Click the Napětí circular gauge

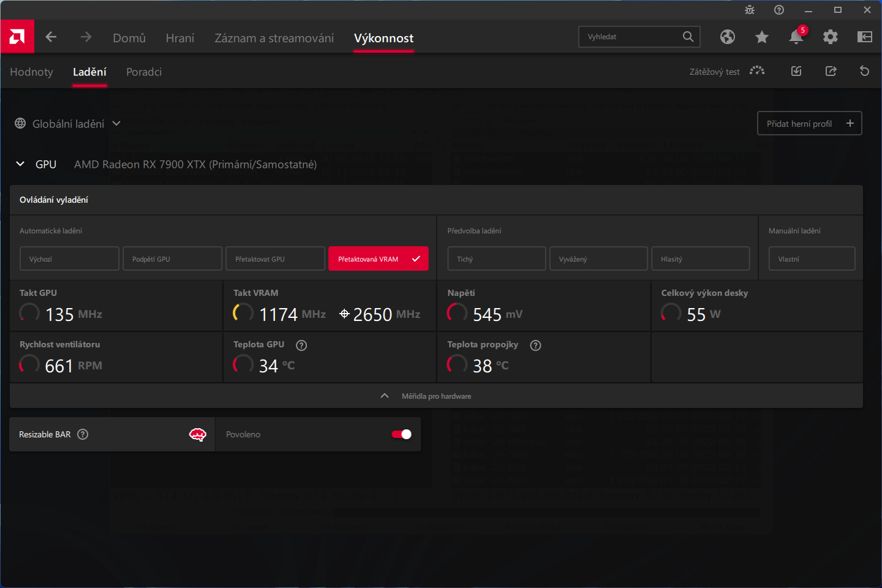(x=457, y=312)
